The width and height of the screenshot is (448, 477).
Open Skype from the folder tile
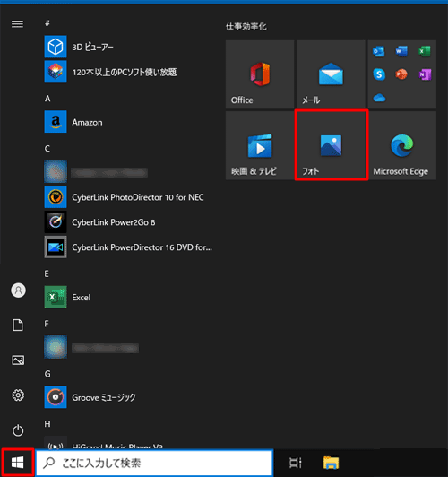[x=379, y=74]
